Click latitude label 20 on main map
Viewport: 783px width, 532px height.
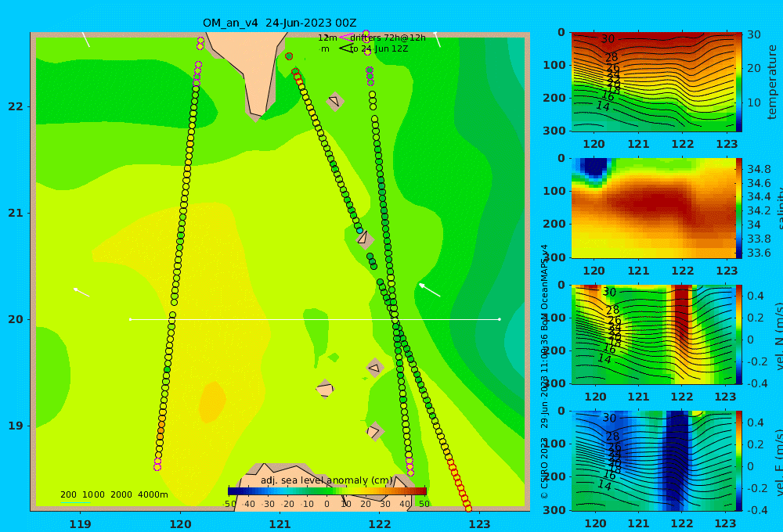(16, 319)
